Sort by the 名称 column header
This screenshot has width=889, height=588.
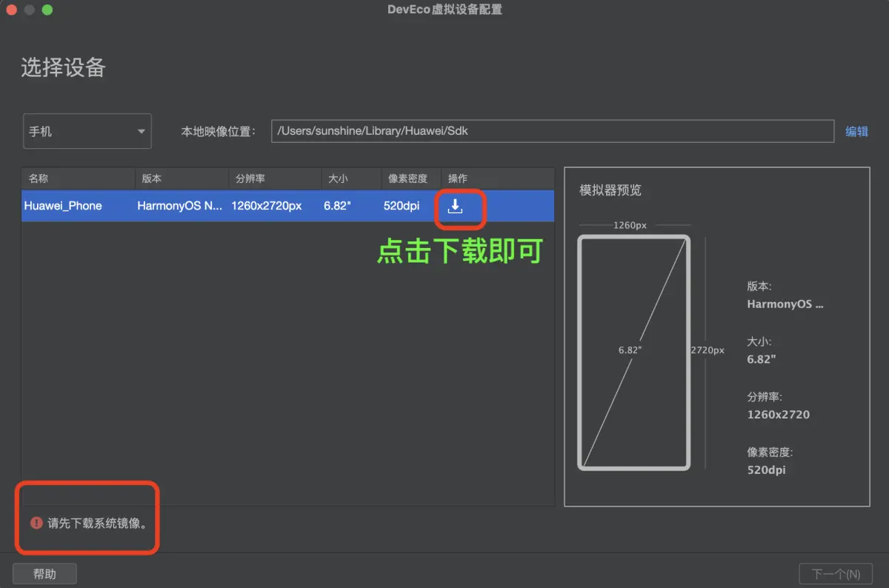click(x=78, y=178)
